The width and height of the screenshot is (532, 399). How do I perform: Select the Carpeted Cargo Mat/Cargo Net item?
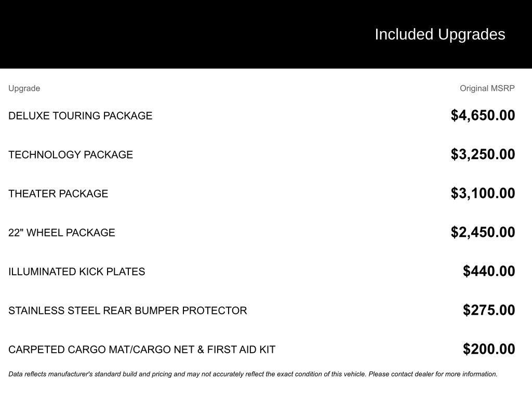point(142,350)
